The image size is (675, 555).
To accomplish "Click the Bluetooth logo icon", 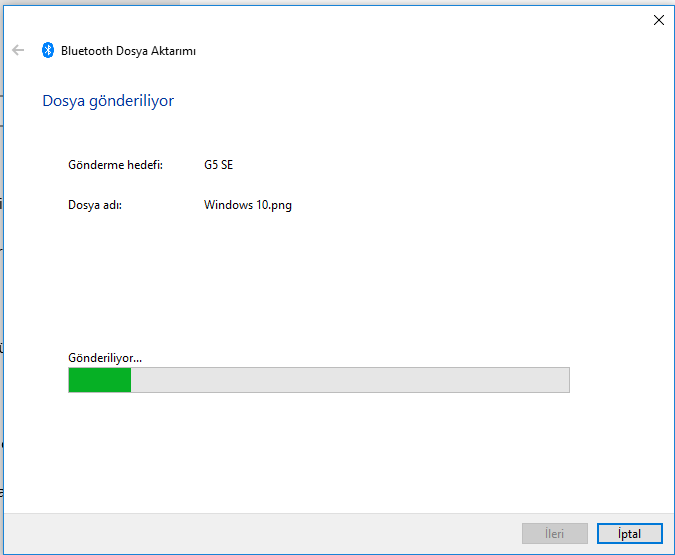I will coord(47,50).
